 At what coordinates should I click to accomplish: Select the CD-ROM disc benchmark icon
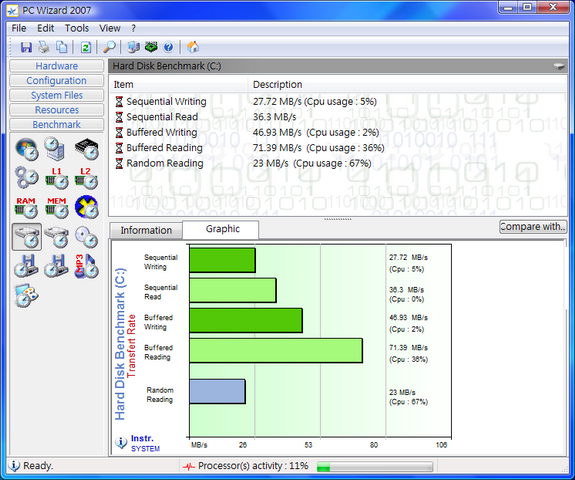[87, 237]
